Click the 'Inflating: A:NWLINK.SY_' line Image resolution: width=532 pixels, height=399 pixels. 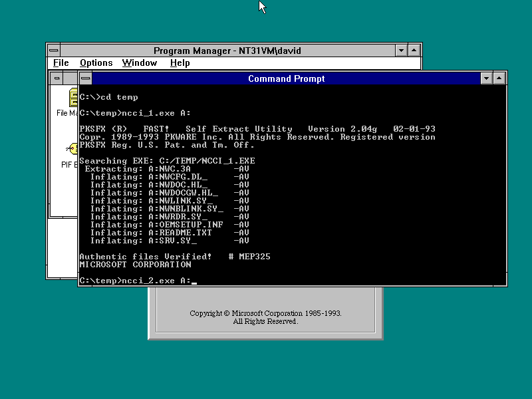tap(170, 201)
